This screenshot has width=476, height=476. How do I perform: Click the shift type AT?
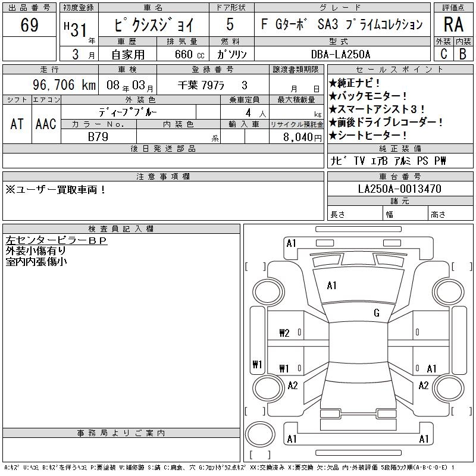[x=17, y=124]
